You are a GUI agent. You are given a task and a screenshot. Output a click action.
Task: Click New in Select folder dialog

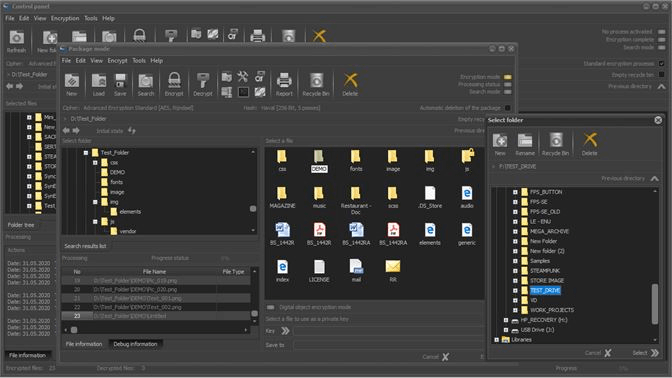pos(500,144)
